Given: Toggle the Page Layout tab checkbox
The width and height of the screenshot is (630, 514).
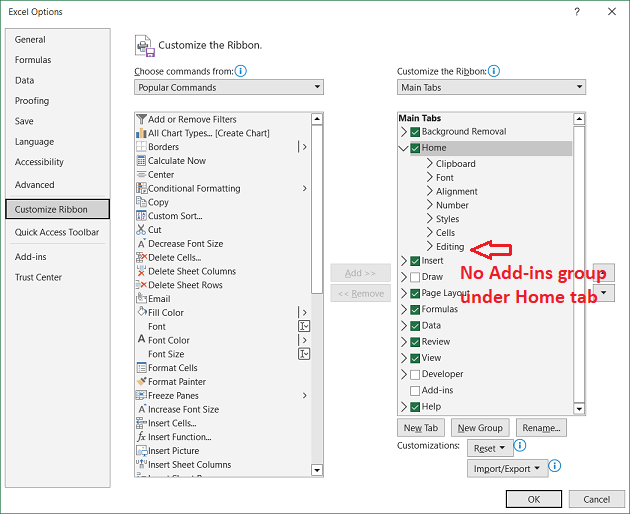Looking at the screenshot, I should 415,293.
